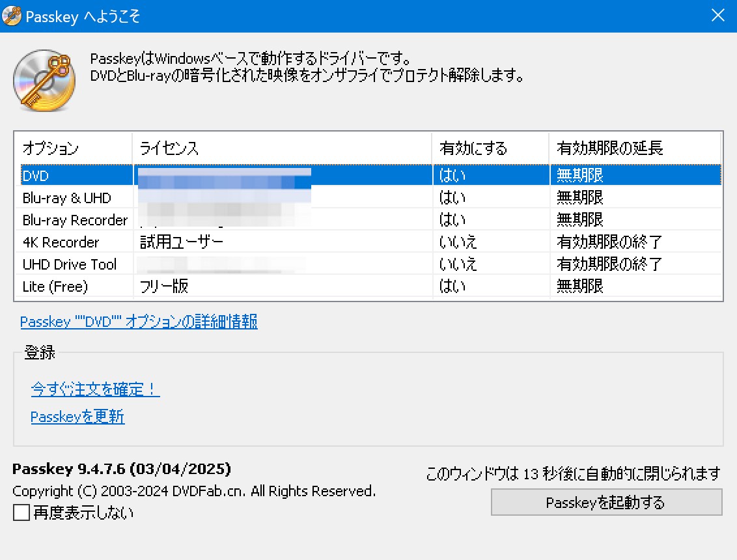Viewport: 737px width, 560px height.
Task: Click いいえ in the UHD Drive Tool row
Action: [458, 264]
